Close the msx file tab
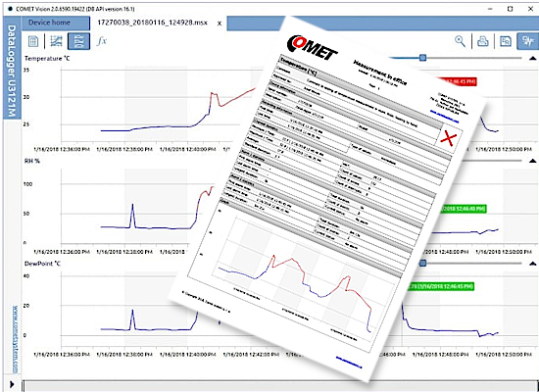 [x=220, y=24]
